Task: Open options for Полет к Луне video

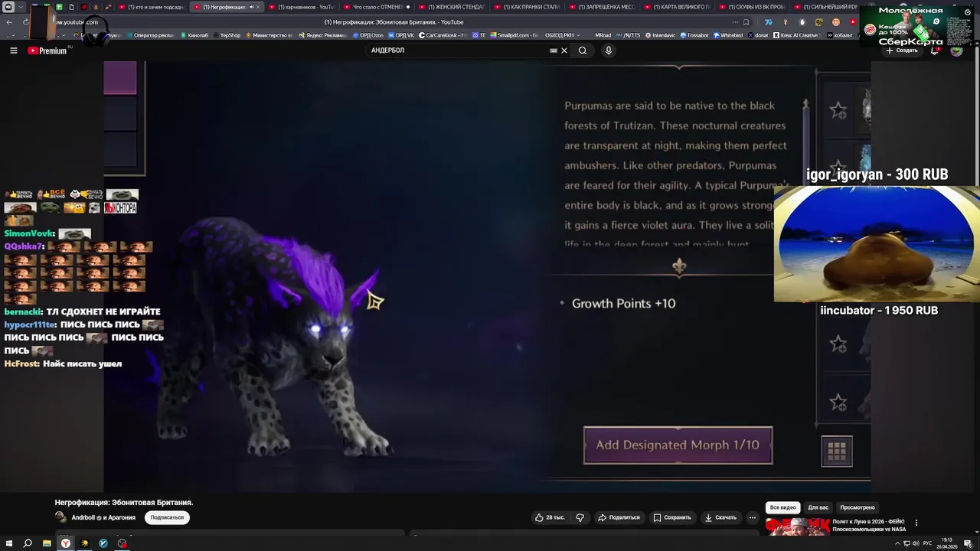Action: [x=916, y=523]
